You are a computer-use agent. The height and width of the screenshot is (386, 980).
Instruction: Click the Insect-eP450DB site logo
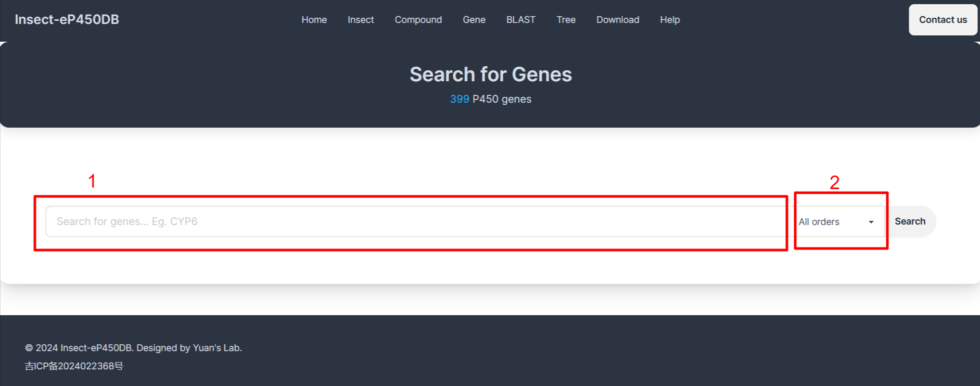click(67, 20)
